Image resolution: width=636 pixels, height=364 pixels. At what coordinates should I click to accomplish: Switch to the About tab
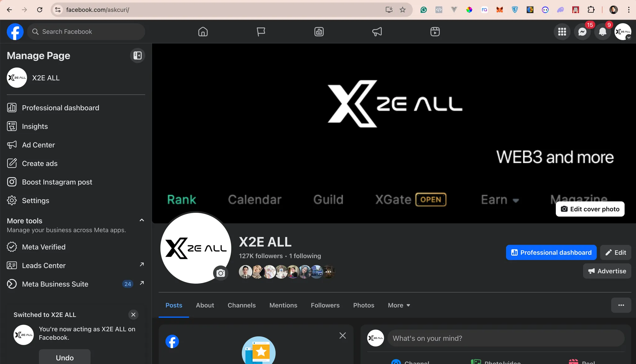click(205, 305)
